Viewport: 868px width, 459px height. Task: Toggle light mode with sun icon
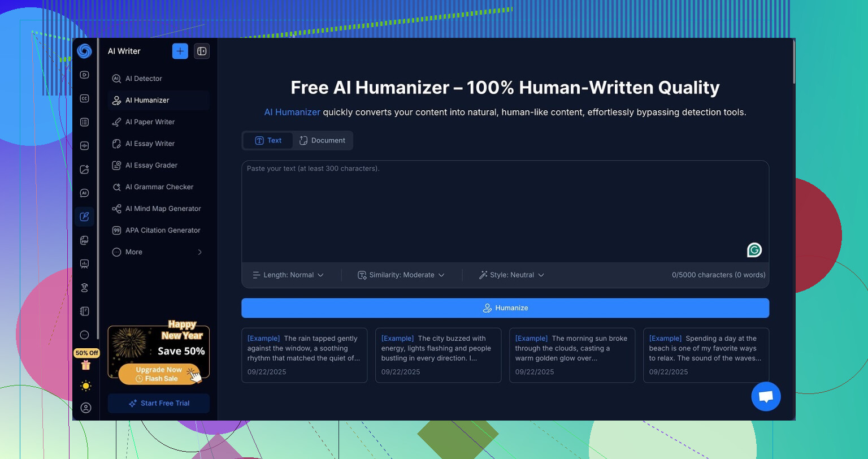pyautogui.click(x=85, y=386)
